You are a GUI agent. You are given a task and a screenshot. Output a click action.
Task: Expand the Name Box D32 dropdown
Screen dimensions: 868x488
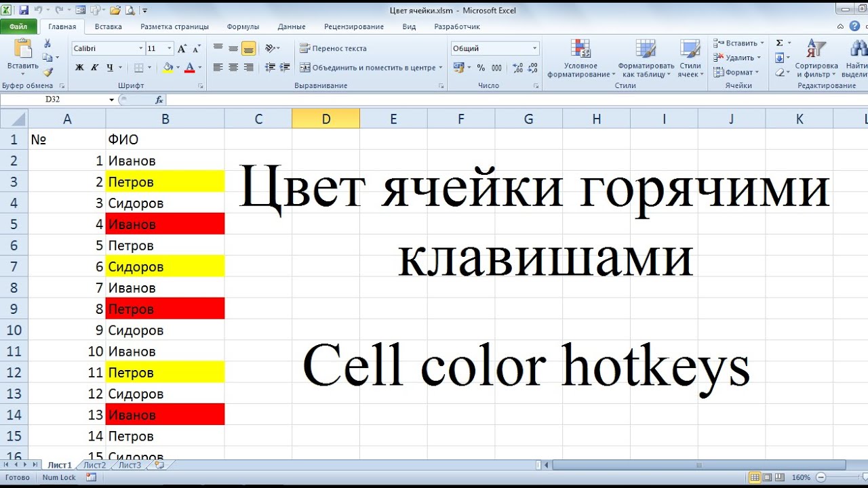coord(112,100)
